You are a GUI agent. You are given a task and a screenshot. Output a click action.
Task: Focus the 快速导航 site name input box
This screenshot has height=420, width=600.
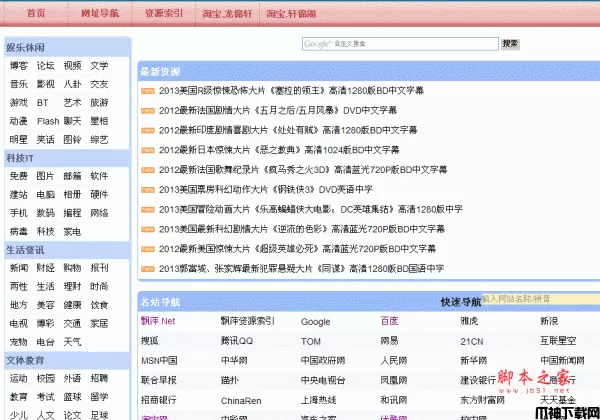(x=540, y=299)
